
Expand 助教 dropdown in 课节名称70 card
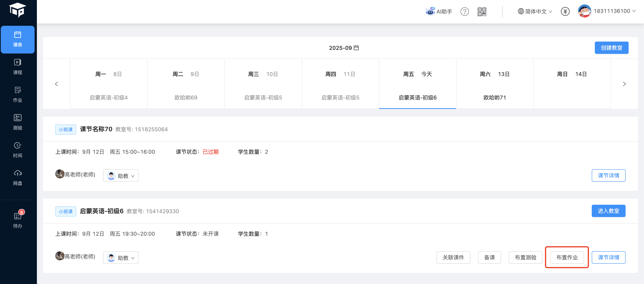[121, 175]
